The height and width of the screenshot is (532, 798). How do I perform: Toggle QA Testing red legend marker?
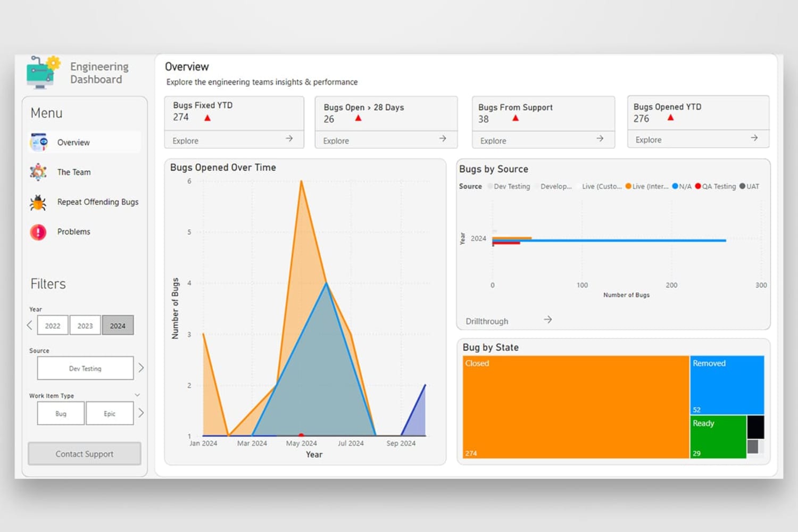[x=698, y=186]
